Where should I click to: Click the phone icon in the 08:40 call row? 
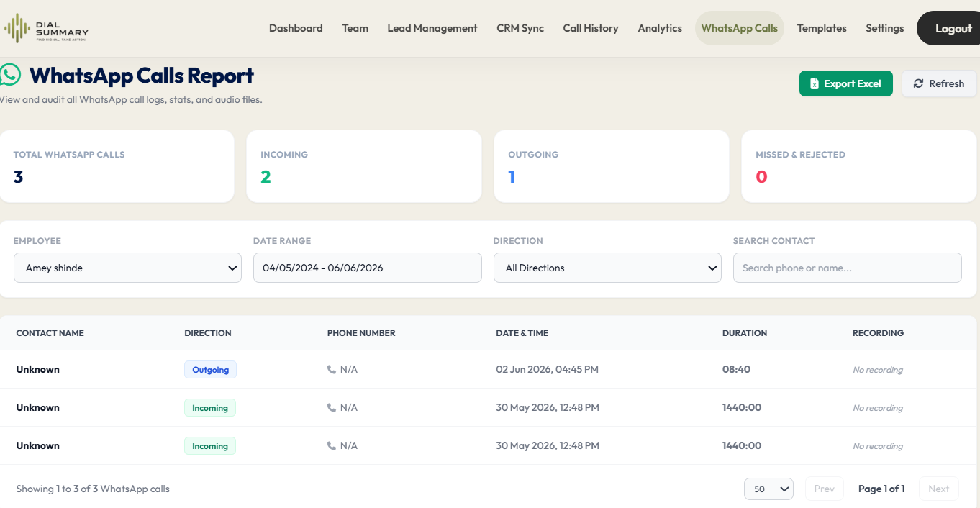pyautogui.click(x=332, y=369)
